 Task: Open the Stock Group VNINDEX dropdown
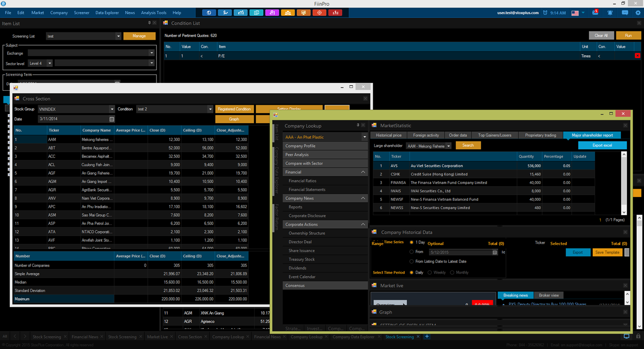(x=112, y=109)
